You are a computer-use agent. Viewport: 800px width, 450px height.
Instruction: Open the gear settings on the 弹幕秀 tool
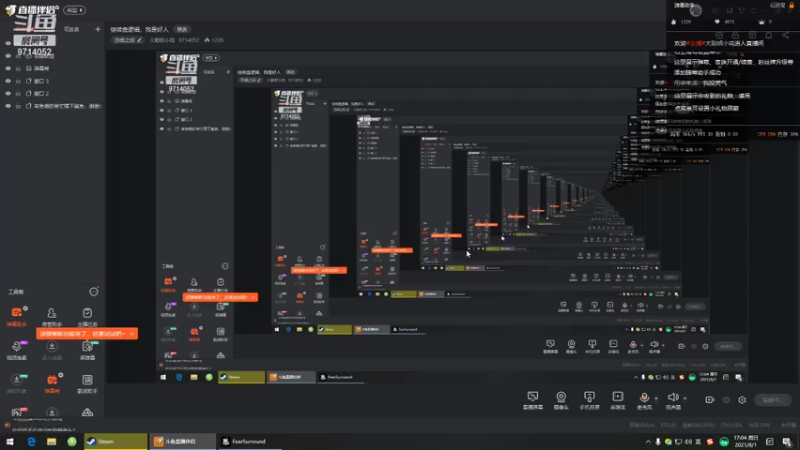pyautogui.click(x=61, y=375)
